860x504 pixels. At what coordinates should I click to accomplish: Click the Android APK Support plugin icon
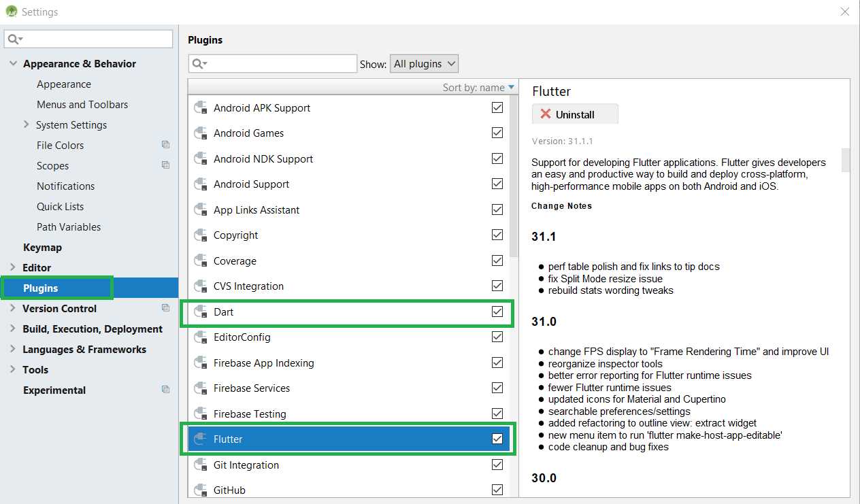click(x=199, y=107)
